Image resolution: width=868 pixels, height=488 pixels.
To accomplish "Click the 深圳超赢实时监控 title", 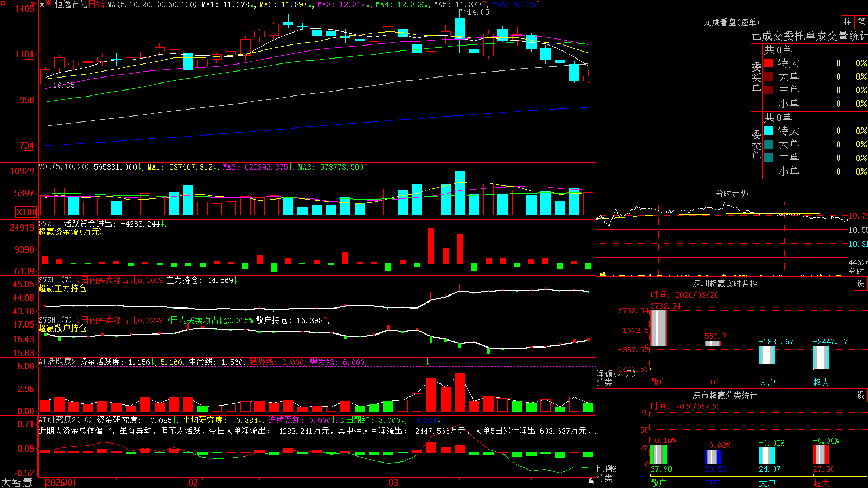I will tap(725, 284).
